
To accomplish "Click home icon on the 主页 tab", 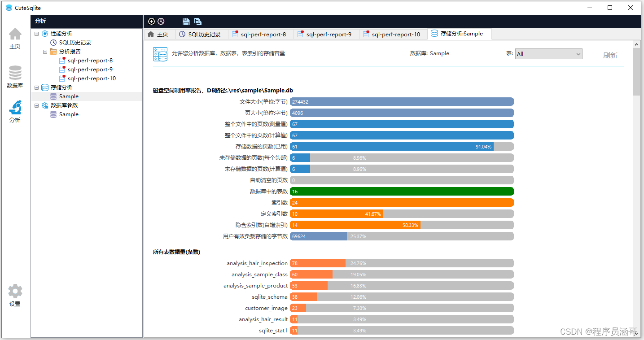I will tap(151, 34).
